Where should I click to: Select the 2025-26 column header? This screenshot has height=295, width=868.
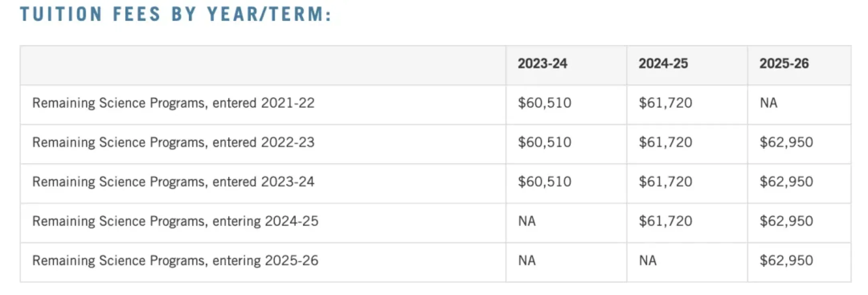pyautogui.click(x=784, y=64)
